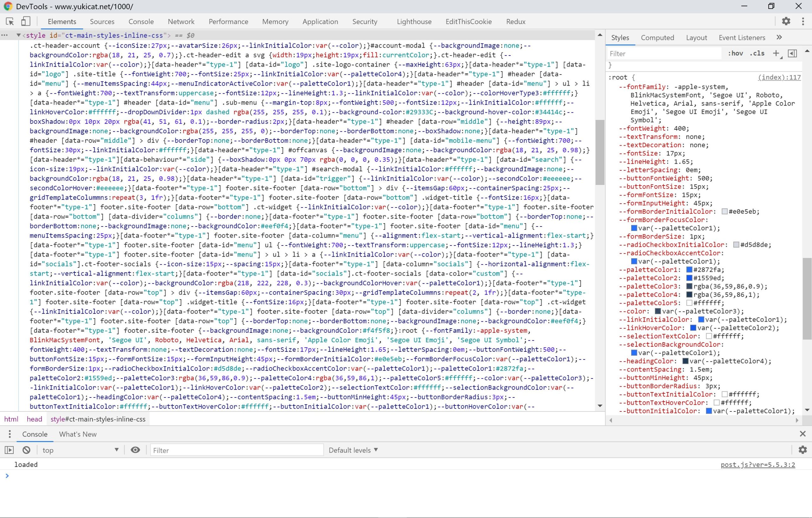
Task: Toggle the .cls element classes button
Action: coord(757,53)
